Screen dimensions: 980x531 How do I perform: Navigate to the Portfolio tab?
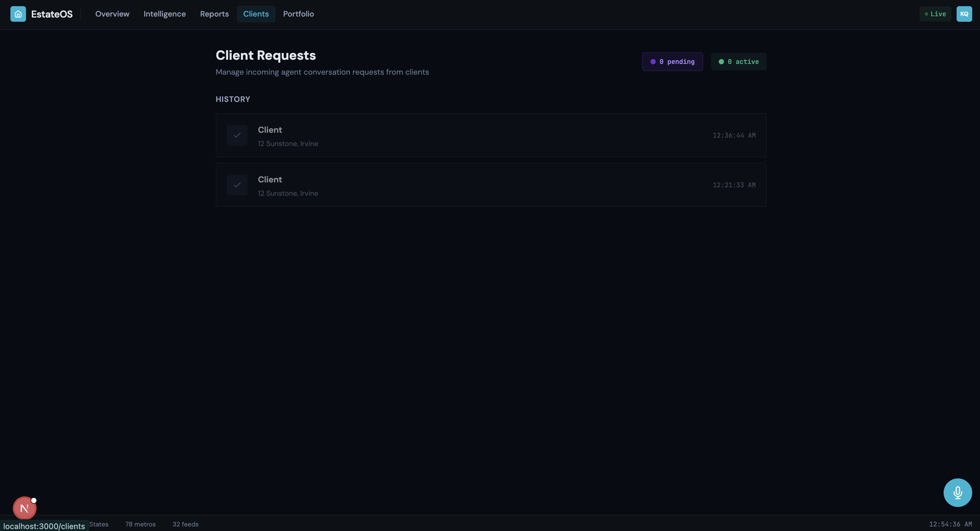pyautogui.click(x=298, y=14)
